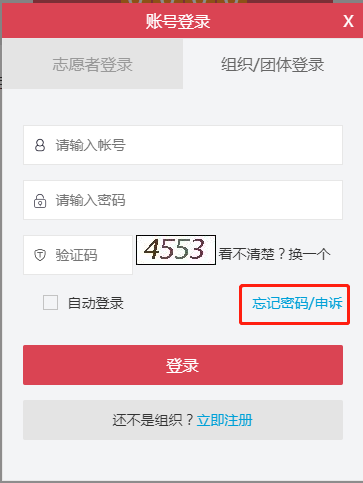Click the 账号登录 dialog title
363x483 pixels.
[x=178, y=22]
